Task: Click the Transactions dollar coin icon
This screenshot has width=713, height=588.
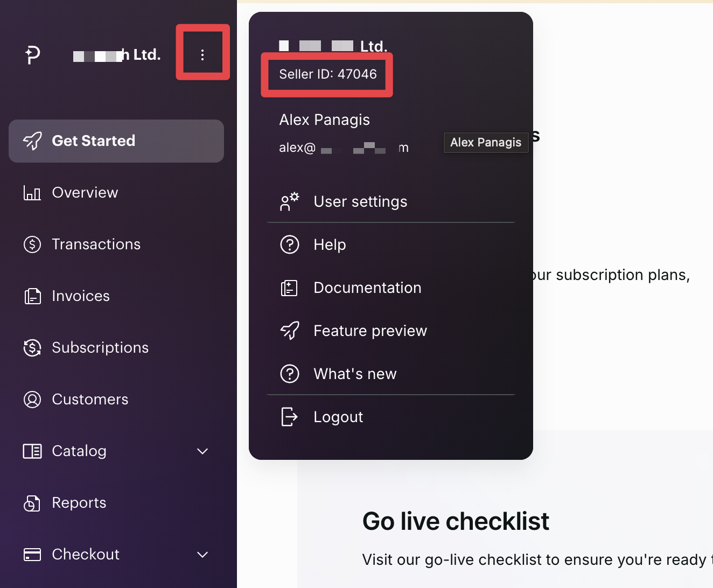Action: point(32,244)
